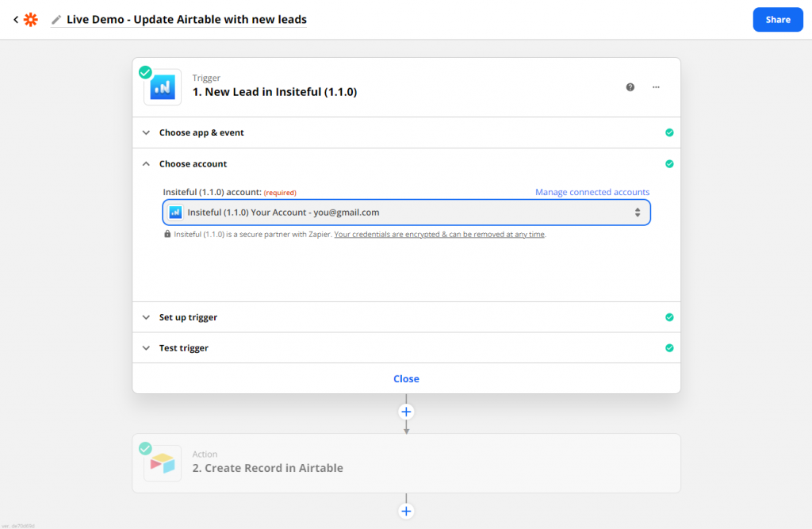Click the 'Test trigger' section title
The width and height of the screenshot is (812, 529).
pos(183,348)
